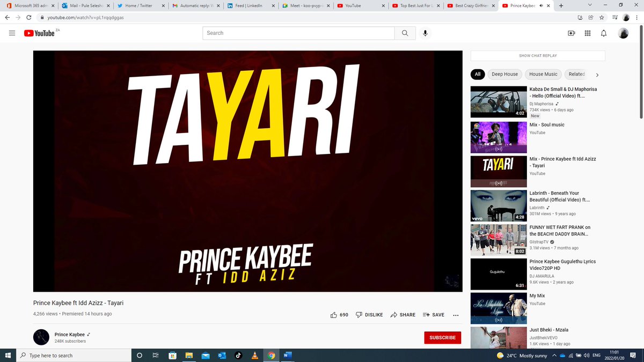Show the chat replay
The width and height of the screenshot is (644, 362).
point(537,55)
